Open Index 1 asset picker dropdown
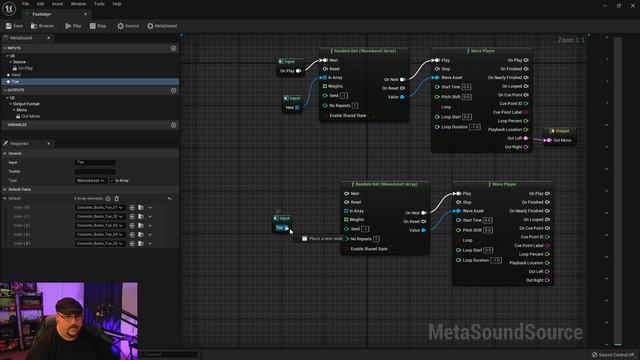This screenshot has height=360, width=640. click(100, 217)
